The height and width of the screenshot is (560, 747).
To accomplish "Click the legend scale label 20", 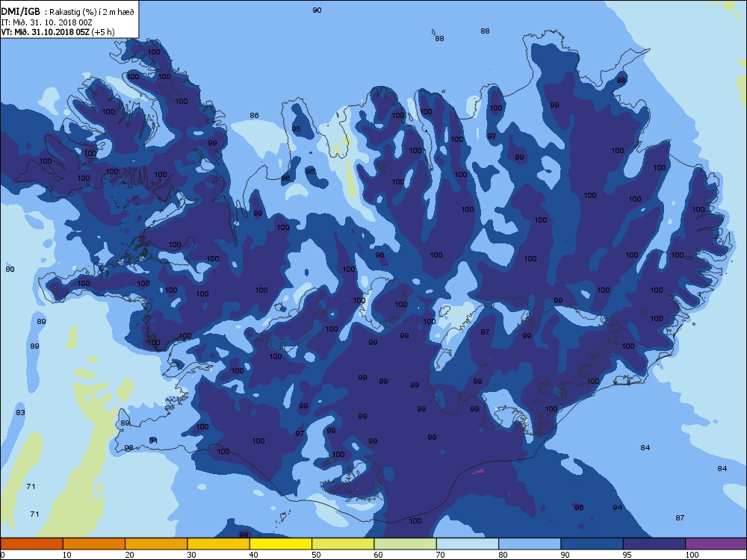I will [129, 555].
